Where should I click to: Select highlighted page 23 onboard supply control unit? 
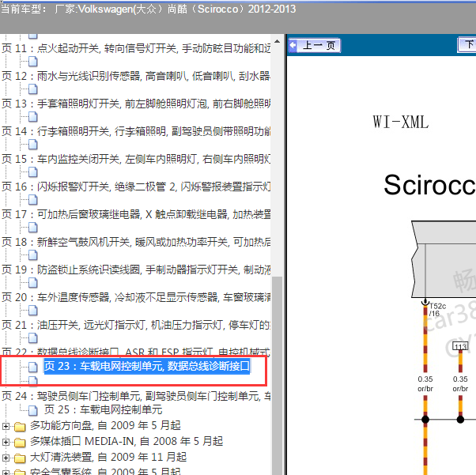tap(147, 366)
